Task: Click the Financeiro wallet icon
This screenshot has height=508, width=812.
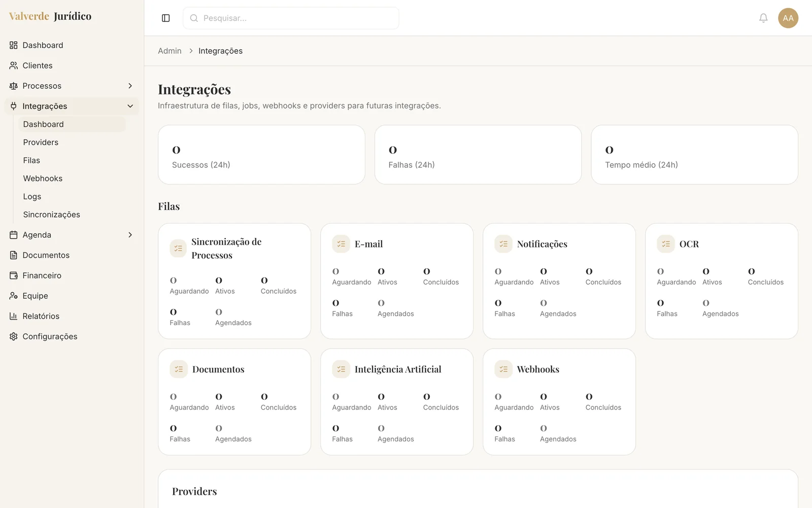Action: (x=14, y=275)
